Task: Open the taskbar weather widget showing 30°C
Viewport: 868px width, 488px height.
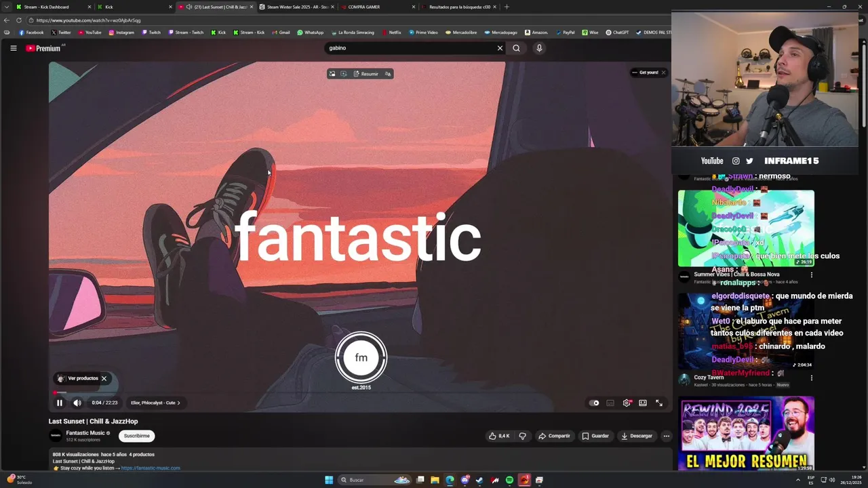Action: click(x=20, y=480)
